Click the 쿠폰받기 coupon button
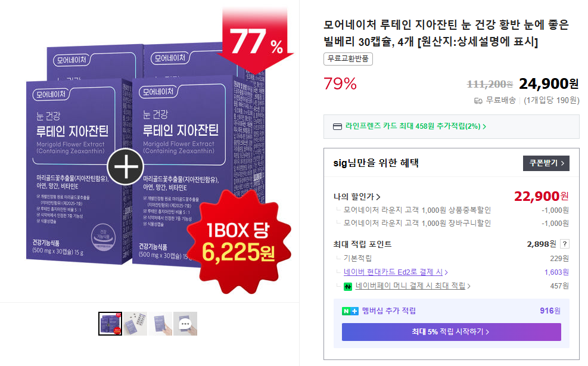Image resolution: width=588 pixels, height=366 pixels. coord(546,163)
